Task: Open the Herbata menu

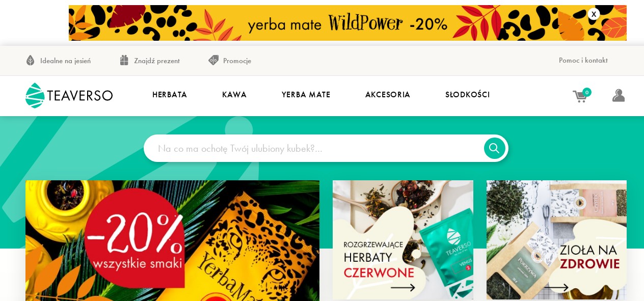Action: [170, 95]
